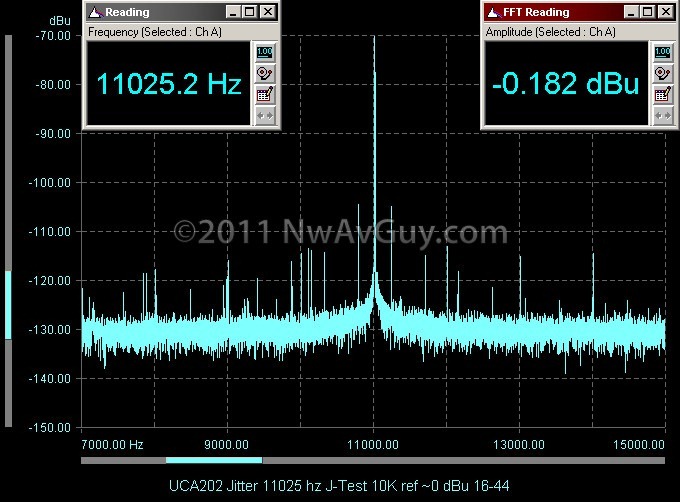Click the left-right arrows icon in Reading window
Screen dimensions: 680x502
coord(265,116)
